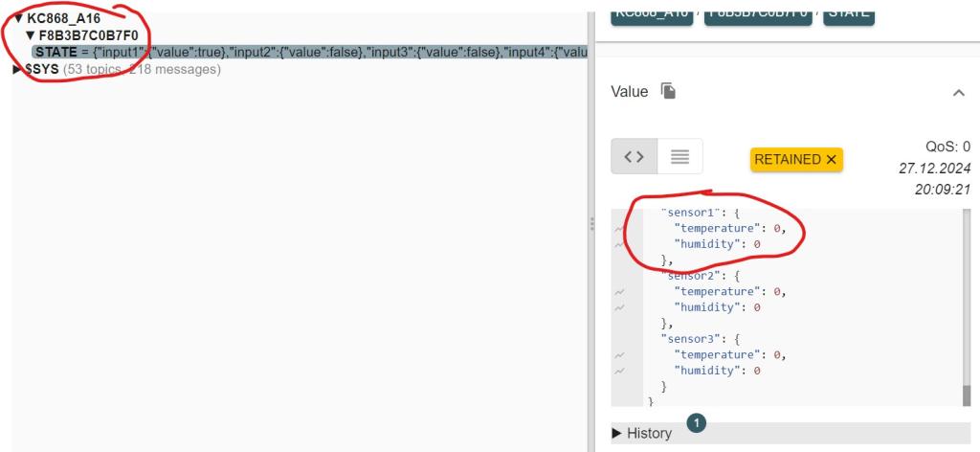This screenshot has width=980, height=452.
Task: Remove the RETAINED flag chip
Action: click(831, 159)
